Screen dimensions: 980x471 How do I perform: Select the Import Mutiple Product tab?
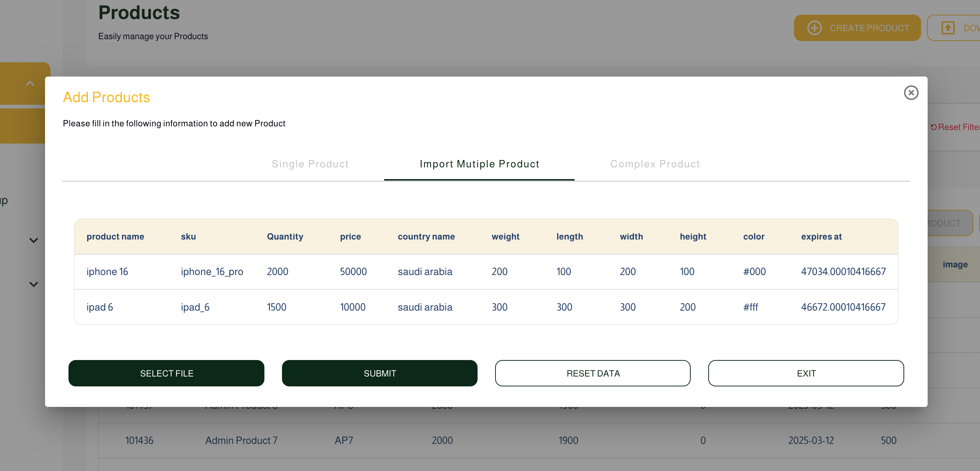479,164
